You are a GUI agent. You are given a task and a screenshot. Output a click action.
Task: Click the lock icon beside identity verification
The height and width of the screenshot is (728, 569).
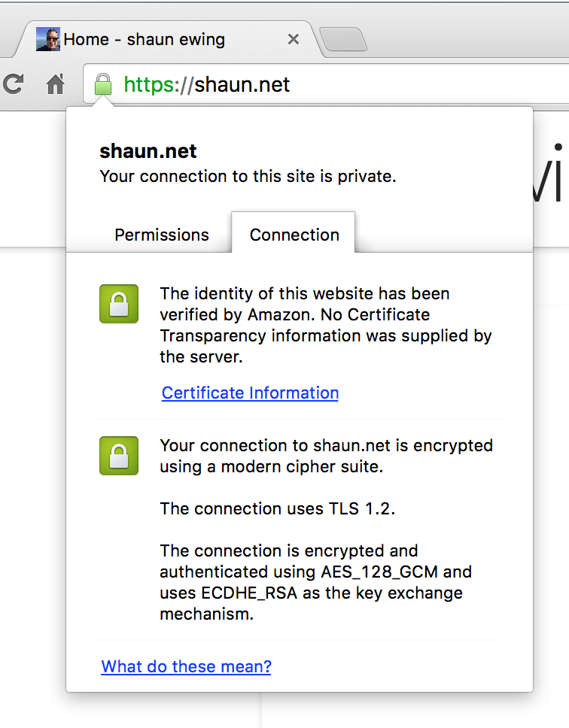119,304
